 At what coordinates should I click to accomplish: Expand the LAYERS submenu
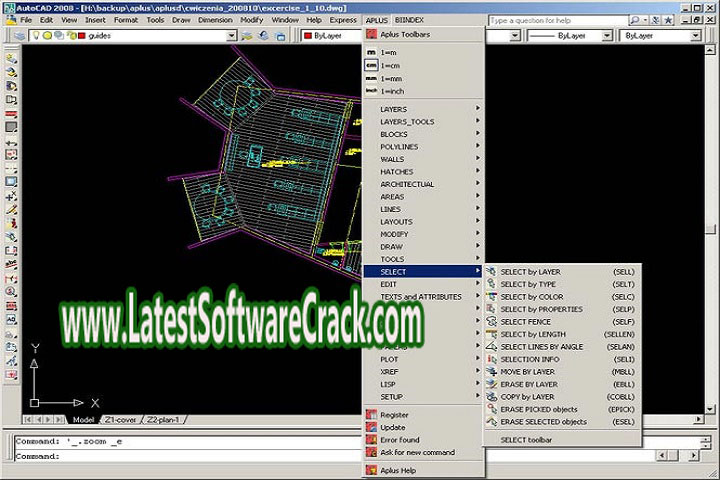point(423,109)
